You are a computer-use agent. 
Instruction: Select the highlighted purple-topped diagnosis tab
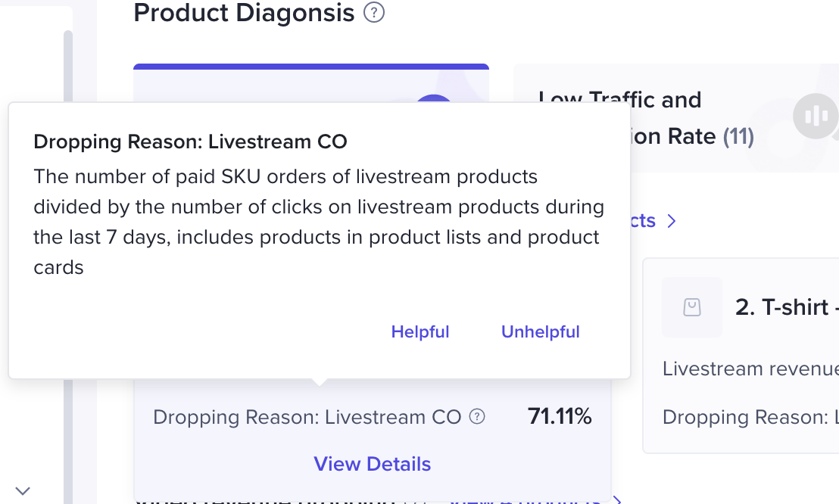click(x=310, y=83)
